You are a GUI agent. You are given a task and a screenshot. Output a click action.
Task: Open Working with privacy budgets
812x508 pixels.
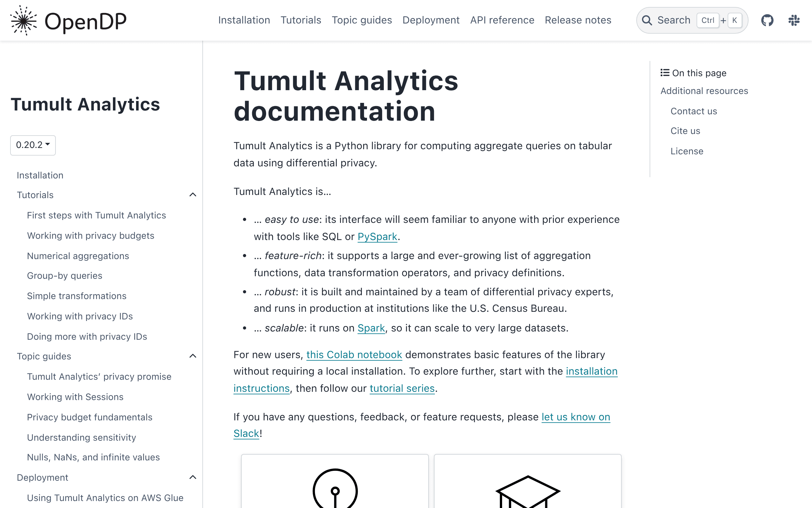click(91, 236)
